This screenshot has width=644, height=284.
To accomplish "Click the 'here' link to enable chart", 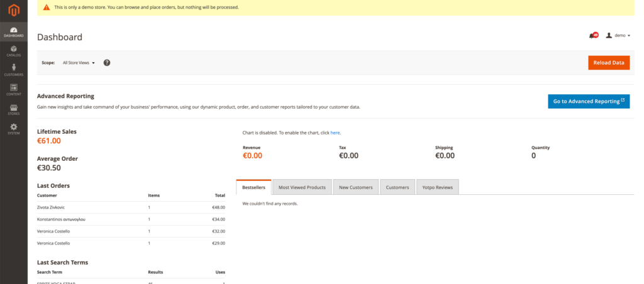I will (335, 133).
